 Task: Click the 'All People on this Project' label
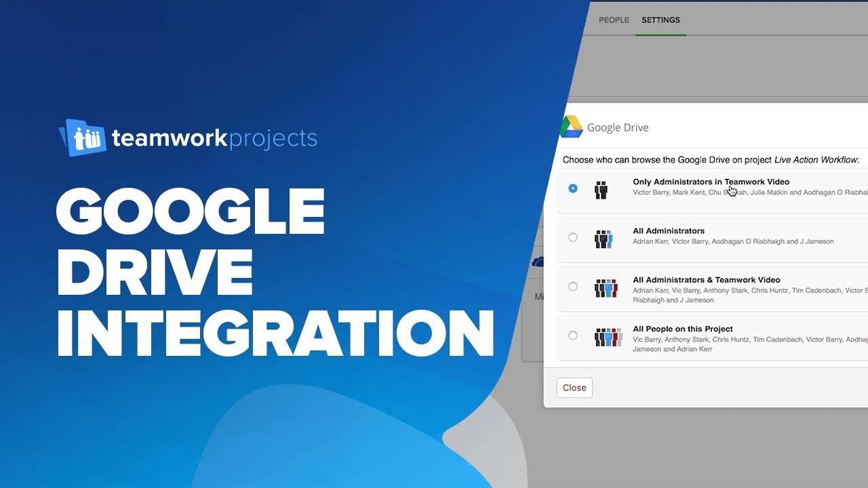[683, 329]
